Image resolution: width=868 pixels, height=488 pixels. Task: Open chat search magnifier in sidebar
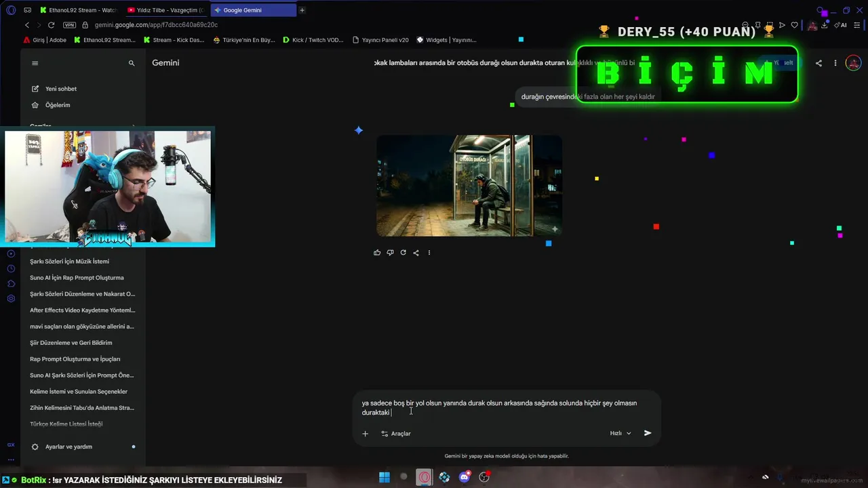point(132,63)
